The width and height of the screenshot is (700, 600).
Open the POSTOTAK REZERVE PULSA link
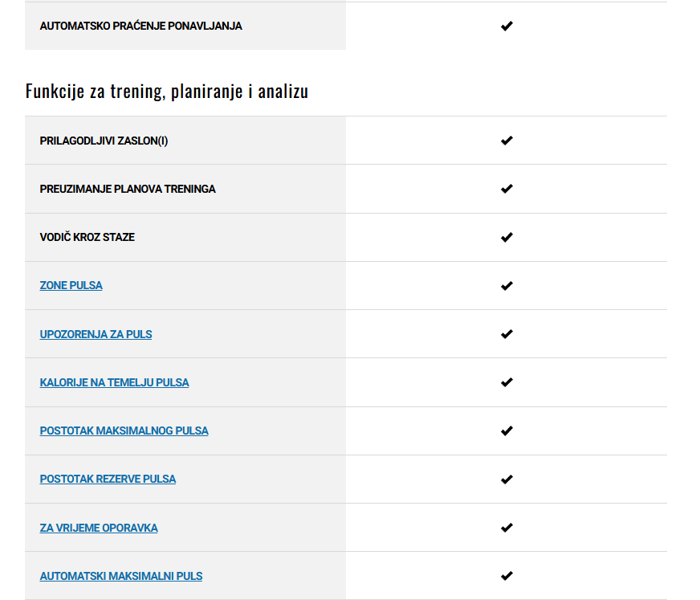pos(108,479)
